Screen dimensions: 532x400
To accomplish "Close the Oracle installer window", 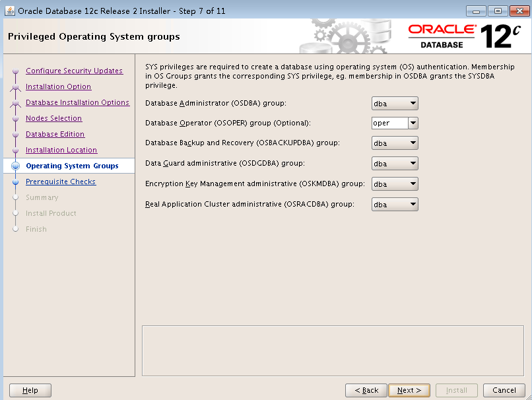I will (x=519, y=11).
